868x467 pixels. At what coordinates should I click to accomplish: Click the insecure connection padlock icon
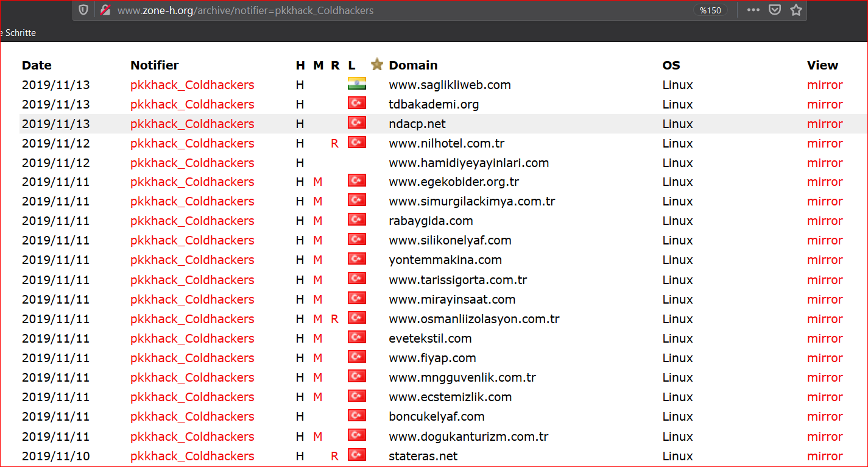tap(105, 10)
